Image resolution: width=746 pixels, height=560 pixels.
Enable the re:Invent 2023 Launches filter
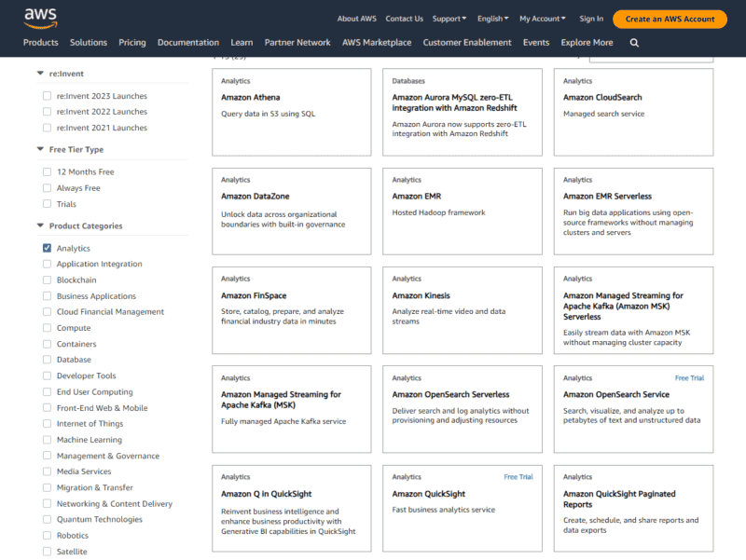[x=45, y=95]
